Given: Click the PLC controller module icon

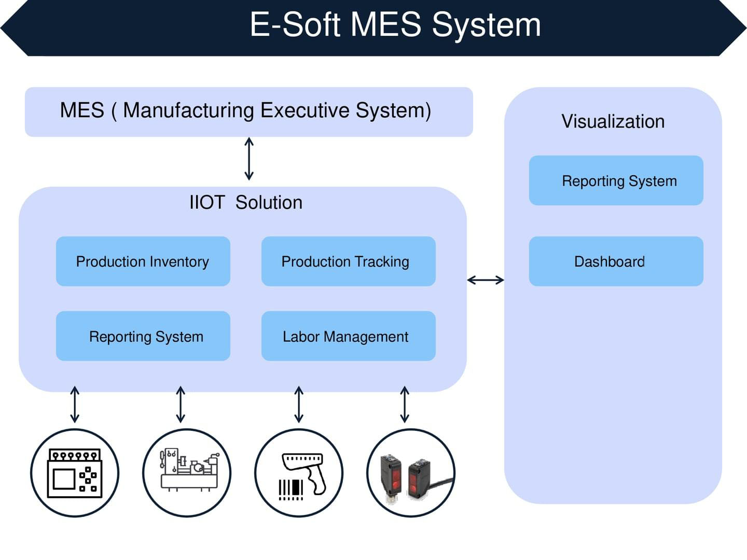Looking at the screenshot, I should (75, 473).
